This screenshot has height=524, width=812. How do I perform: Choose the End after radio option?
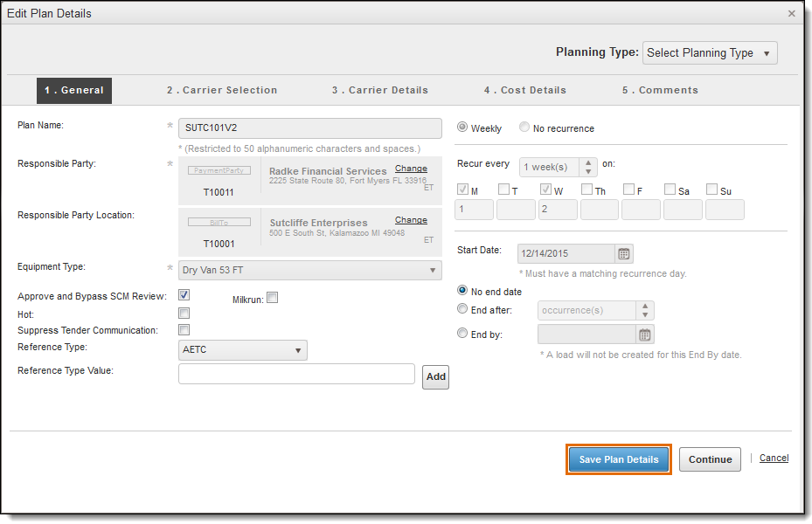pos(462,308)
